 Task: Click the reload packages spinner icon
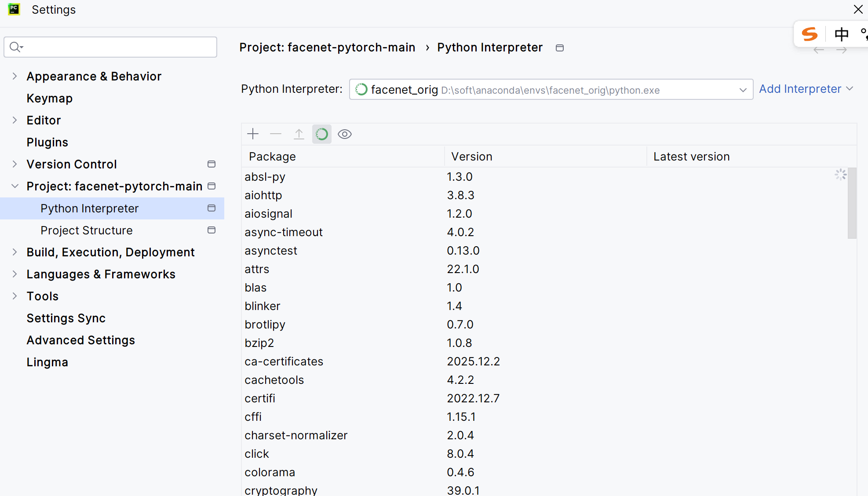322,134
